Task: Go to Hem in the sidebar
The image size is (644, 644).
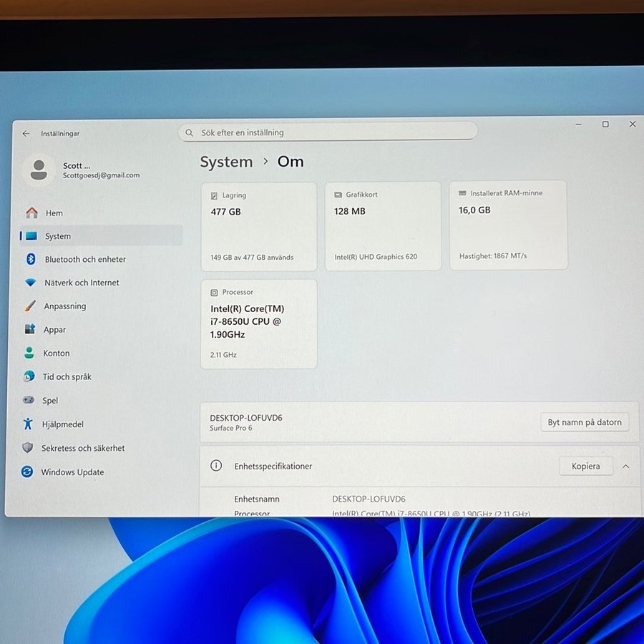Action: 53,213
